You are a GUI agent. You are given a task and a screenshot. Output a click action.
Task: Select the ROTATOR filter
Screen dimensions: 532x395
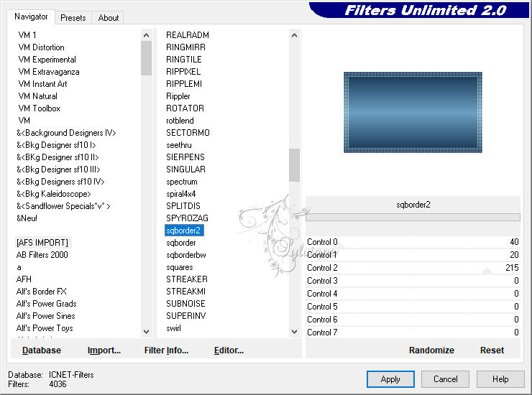185,108
